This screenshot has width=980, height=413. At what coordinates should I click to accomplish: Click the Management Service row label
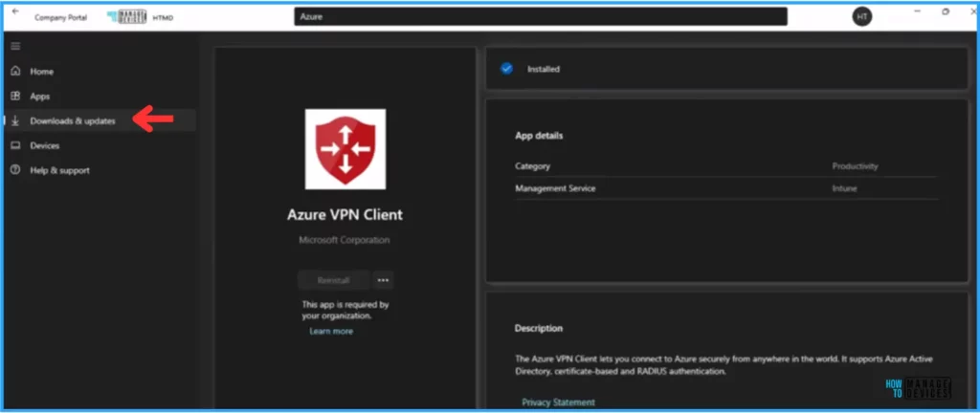click(x=555, y=187)
